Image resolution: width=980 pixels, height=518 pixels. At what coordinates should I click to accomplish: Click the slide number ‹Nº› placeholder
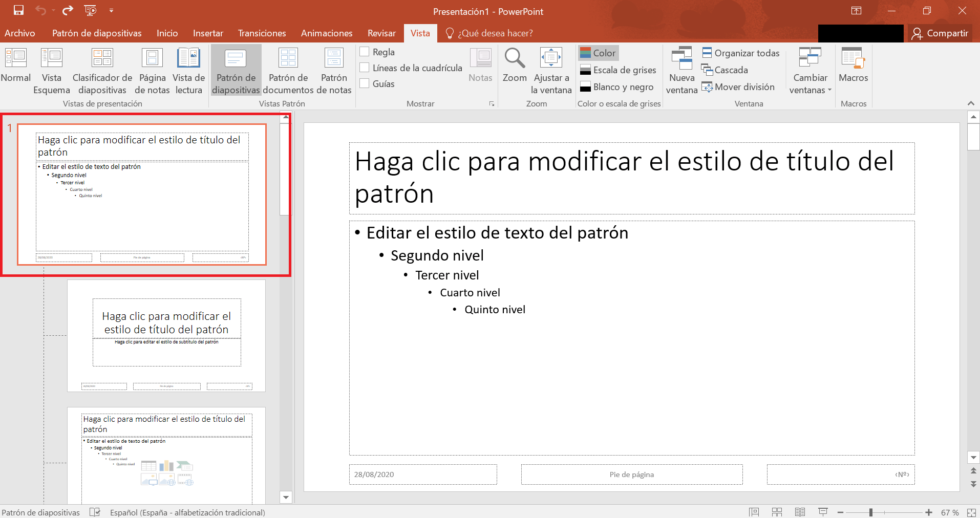[841, 474]
